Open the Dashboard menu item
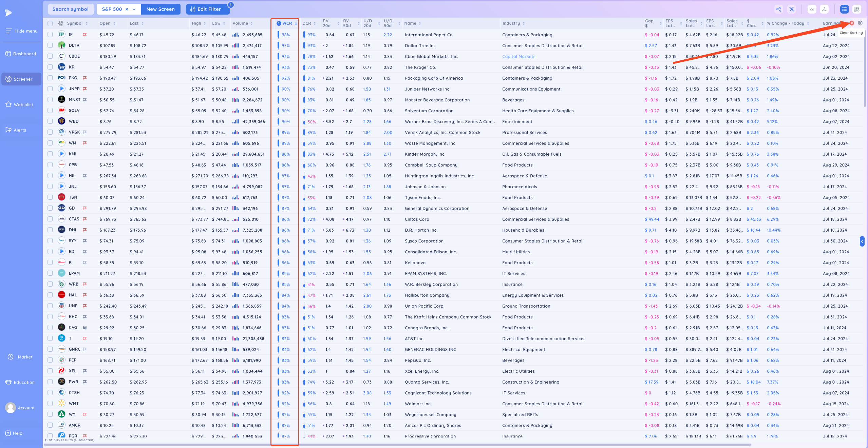868x448 pixels. (21, 54)
